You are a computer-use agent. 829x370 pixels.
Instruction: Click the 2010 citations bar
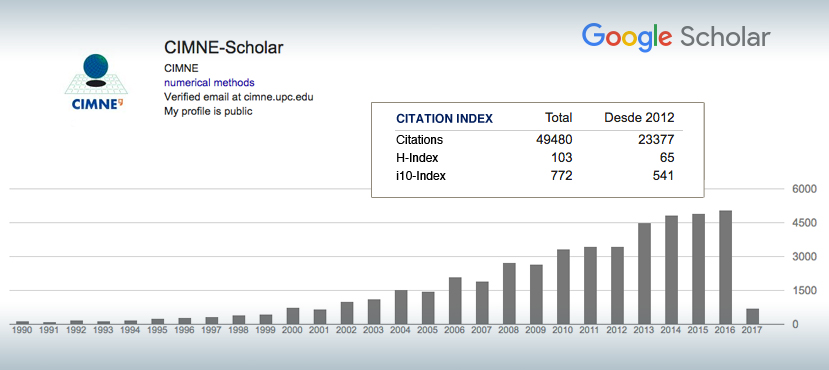click(564, 287)
